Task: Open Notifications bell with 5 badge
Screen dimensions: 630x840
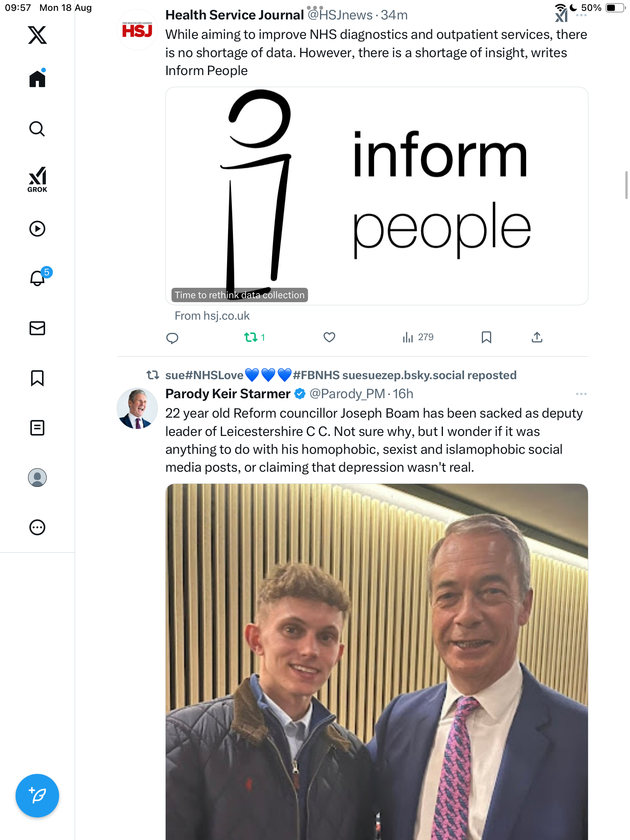Action: [x=38, y=278]
